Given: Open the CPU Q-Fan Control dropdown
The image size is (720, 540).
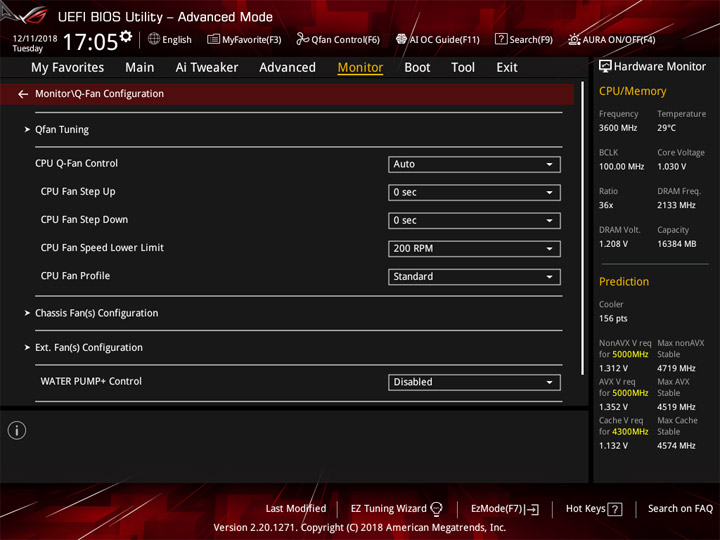Looking at the screenshot, I should [x=474, y=164].
